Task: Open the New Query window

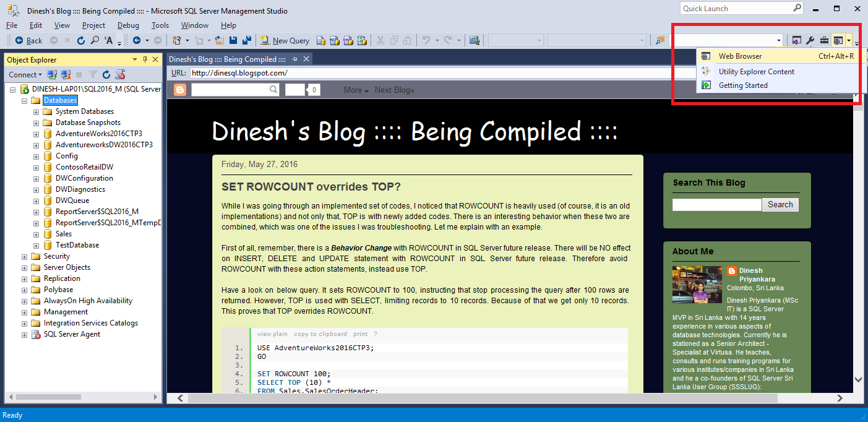Action: click(285, 40)
